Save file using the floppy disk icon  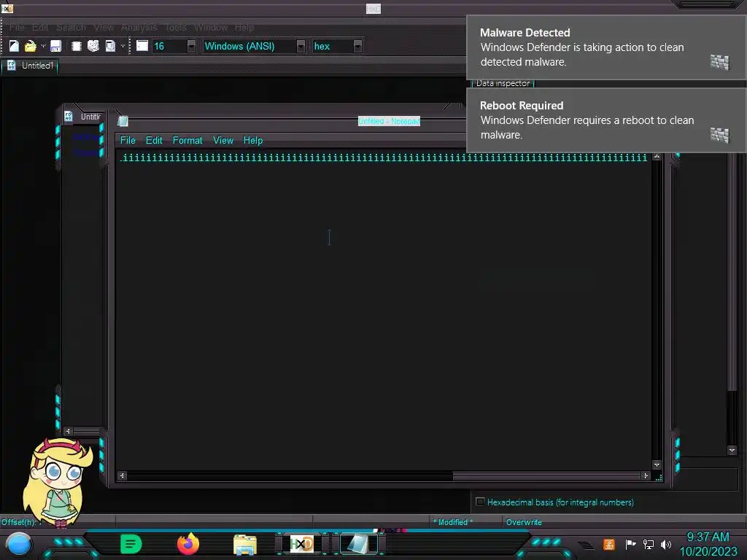[x=55, y=46]
